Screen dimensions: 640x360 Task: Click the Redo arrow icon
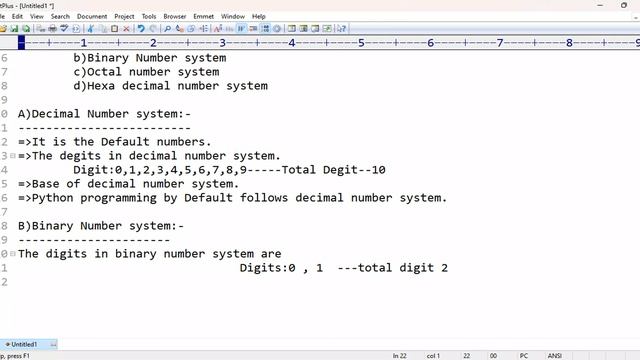153,29
